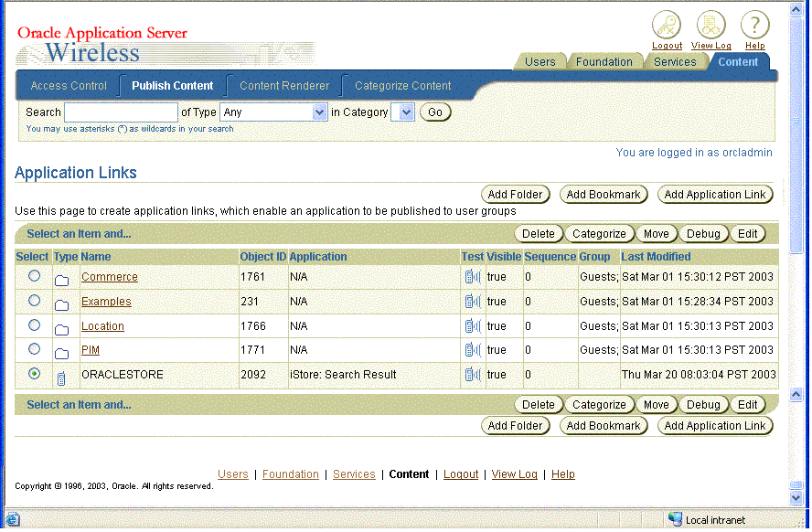The width and height of the screenshot is (812, 532).
Task: Click the top Add Bookmark button
Action: point(604,195)
